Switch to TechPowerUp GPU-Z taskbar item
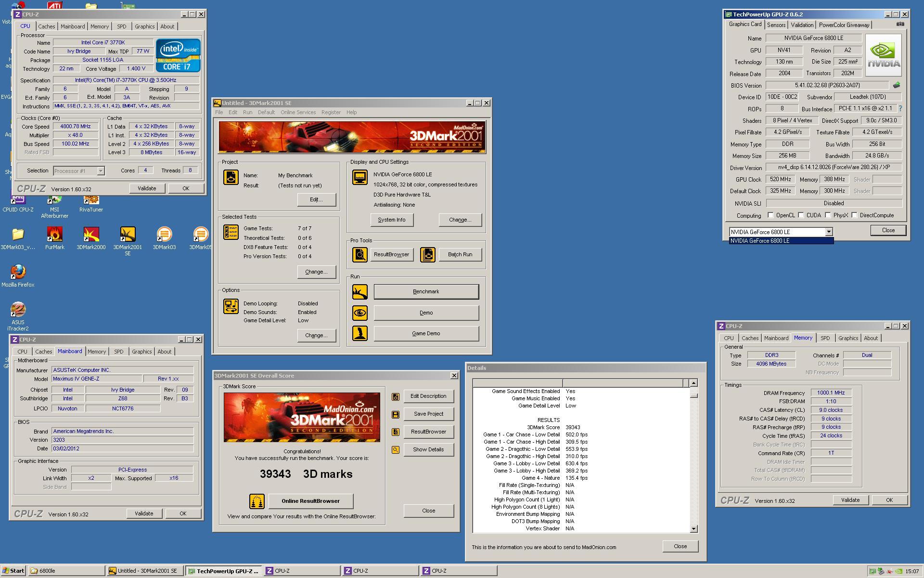This screenshot has height=578, width=924. click(224, 571)
